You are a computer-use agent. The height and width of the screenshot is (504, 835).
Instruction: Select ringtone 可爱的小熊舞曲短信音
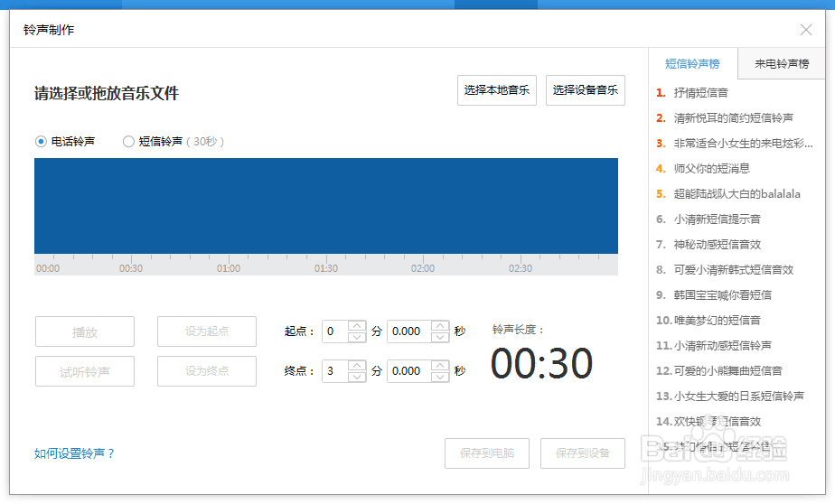[x=728, y=371]
